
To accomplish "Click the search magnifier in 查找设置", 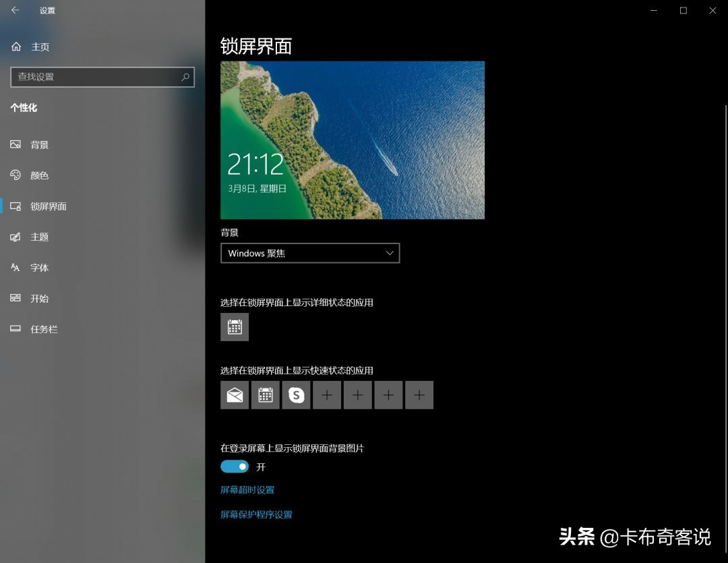I will [185, 77].
